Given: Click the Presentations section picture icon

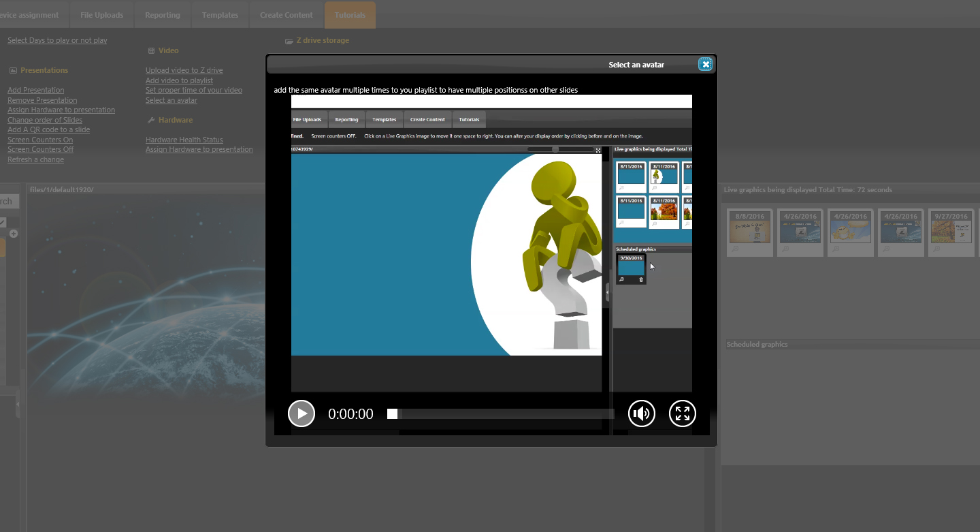Looking at the screenshot, I should pos(13,70).
